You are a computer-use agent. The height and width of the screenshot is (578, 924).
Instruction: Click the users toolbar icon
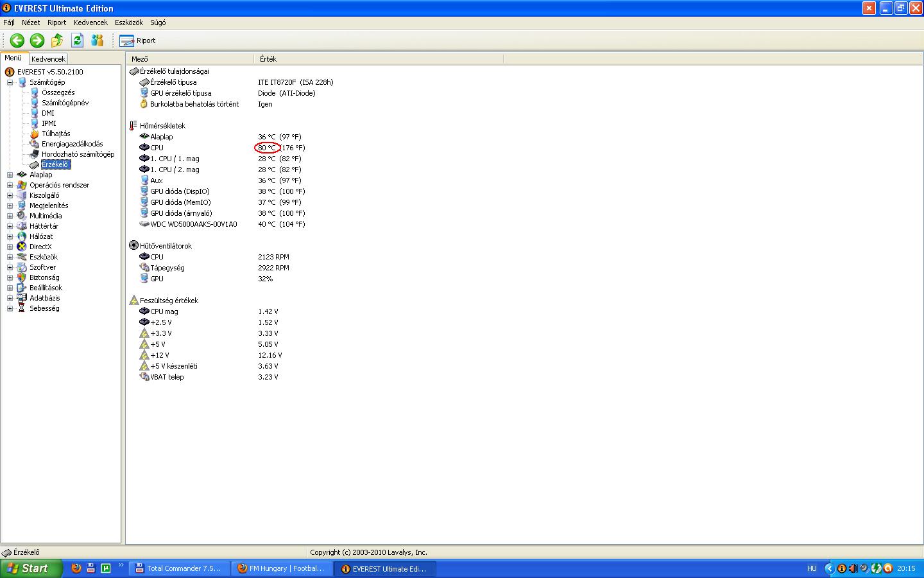98,40
